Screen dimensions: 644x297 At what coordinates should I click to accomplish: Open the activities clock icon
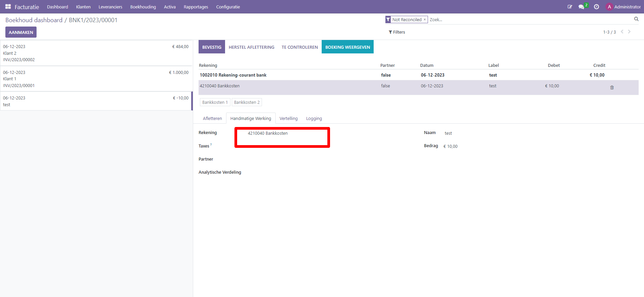point(596,7)
